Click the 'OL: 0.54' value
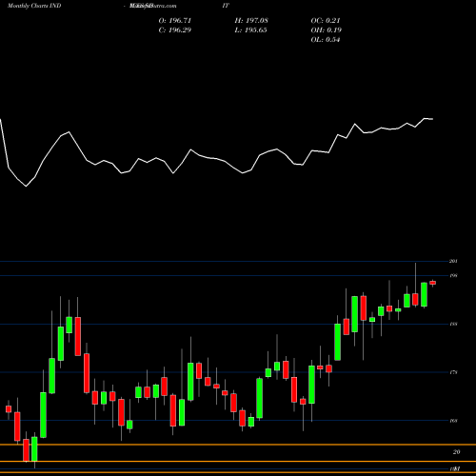This screenshot has width=476, height=476. tap(326, 40)
